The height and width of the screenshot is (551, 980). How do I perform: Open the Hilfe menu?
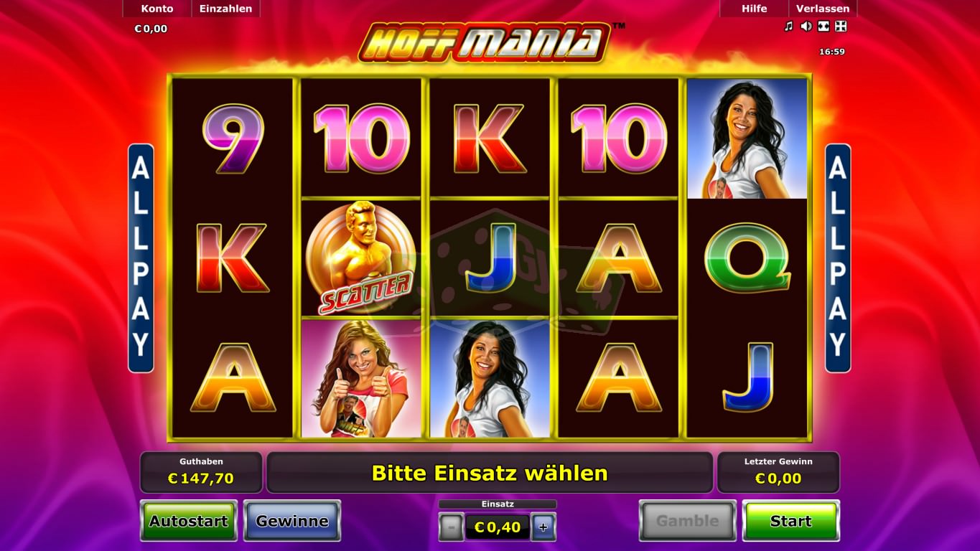pos(754,9)
